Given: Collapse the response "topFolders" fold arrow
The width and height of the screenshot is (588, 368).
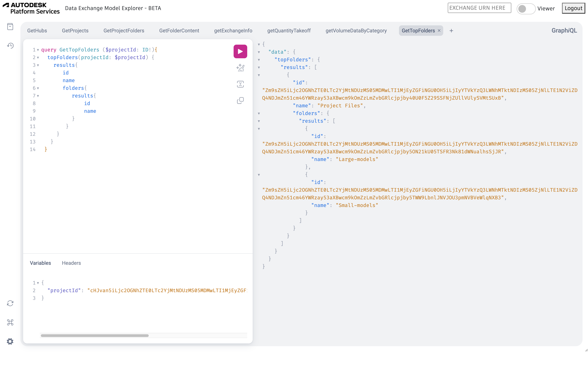Looking at the screenshot, I should 259,60.
